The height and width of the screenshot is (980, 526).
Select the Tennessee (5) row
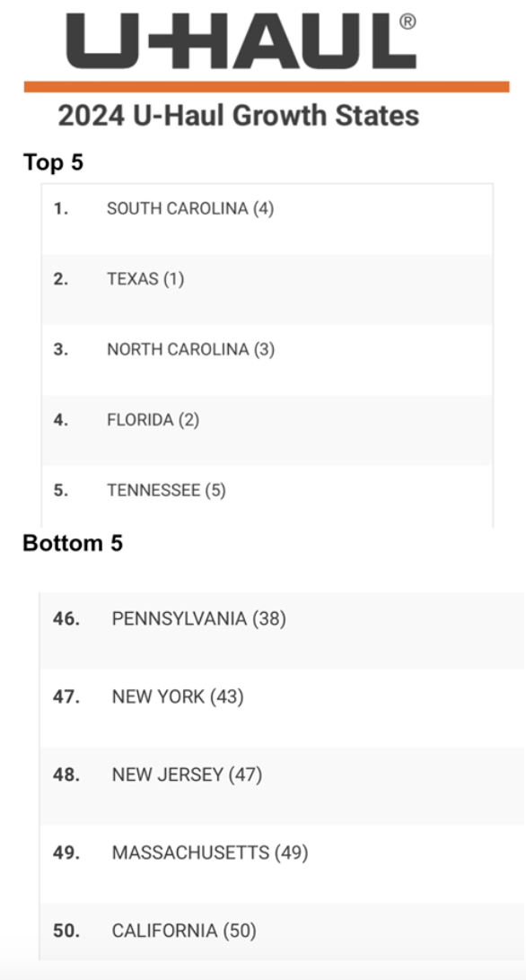tap(267, 496)
